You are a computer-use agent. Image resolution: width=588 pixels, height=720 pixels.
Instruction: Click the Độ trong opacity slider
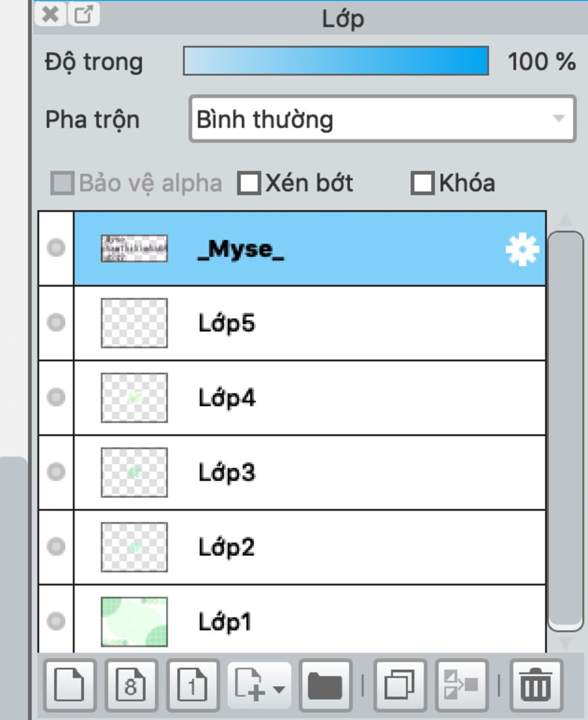tap(336, 61)
